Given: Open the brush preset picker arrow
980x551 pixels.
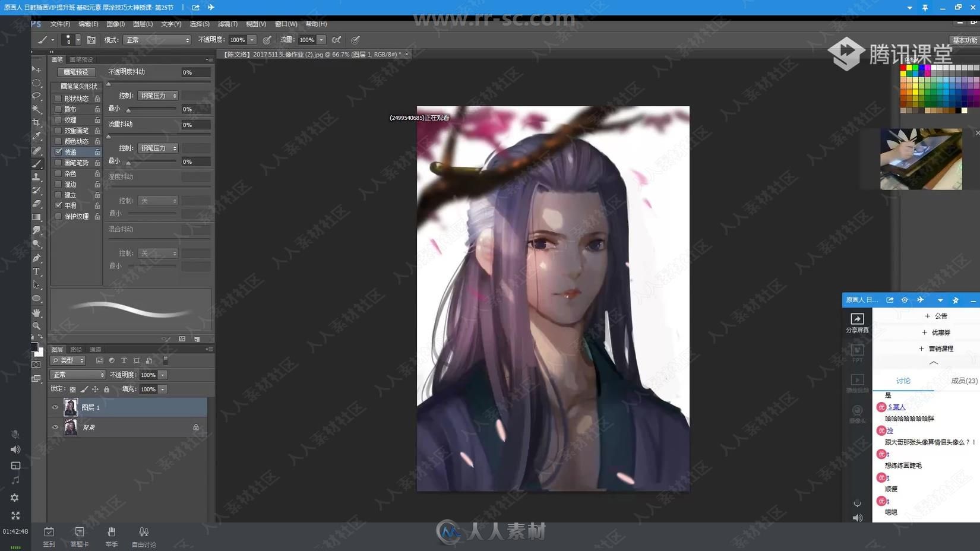Looking at the screenshot, I should [78, 40].
